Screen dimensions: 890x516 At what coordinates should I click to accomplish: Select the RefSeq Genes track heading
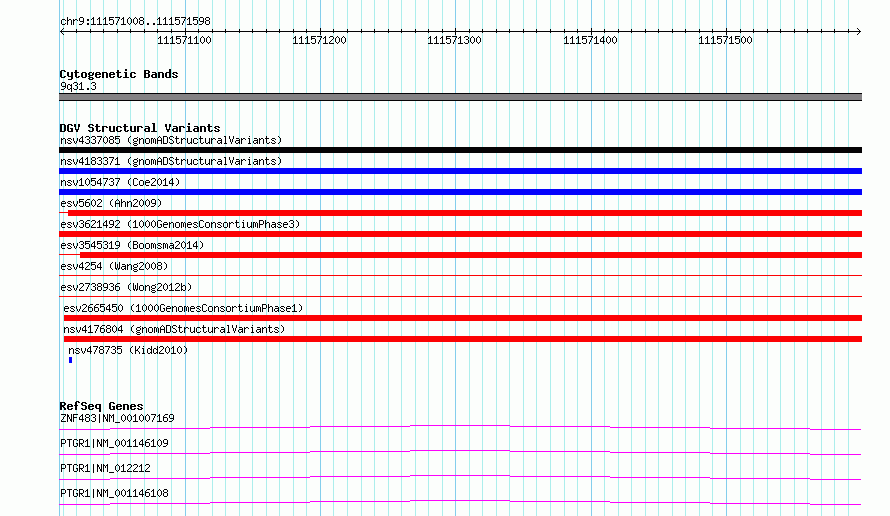pyautogui.click(x=101, y=406)
